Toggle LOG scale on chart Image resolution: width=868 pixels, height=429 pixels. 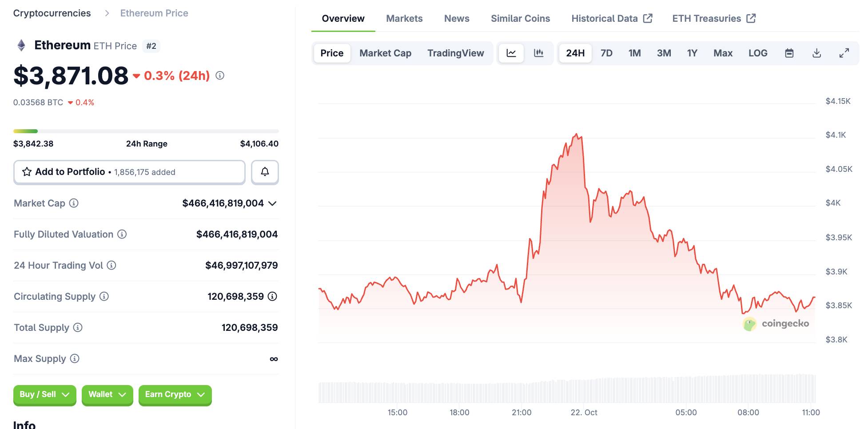click(x=757, y=53)
